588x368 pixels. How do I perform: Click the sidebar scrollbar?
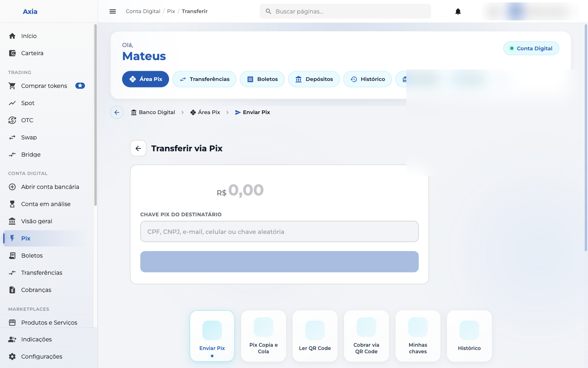96,115
